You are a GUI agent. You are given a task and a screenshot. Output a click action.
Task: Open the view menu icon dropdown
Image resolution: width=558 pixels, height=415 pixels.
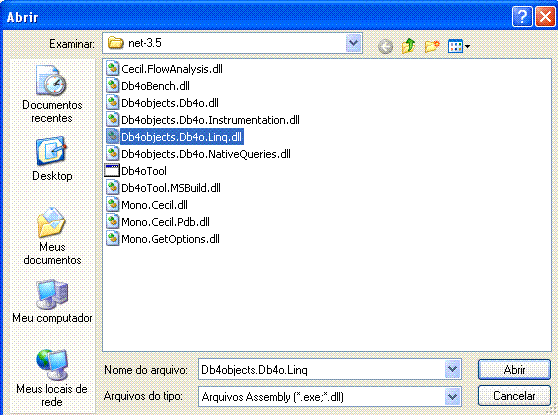click(459, 46)
